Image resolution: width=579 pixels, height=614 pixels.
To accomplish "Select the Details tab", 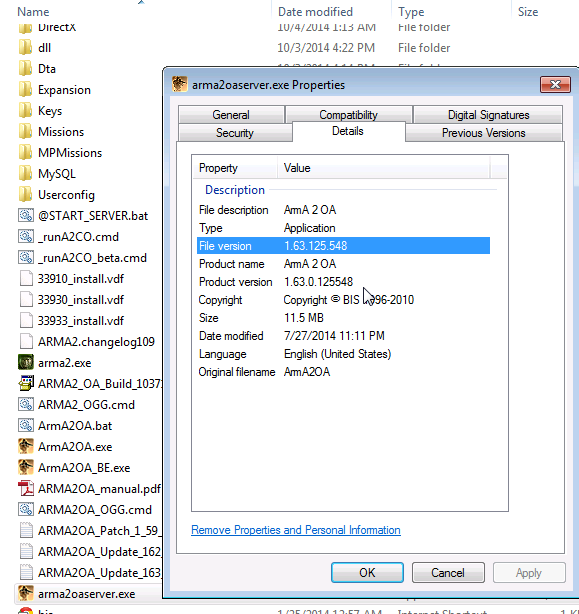I will 348,131.
